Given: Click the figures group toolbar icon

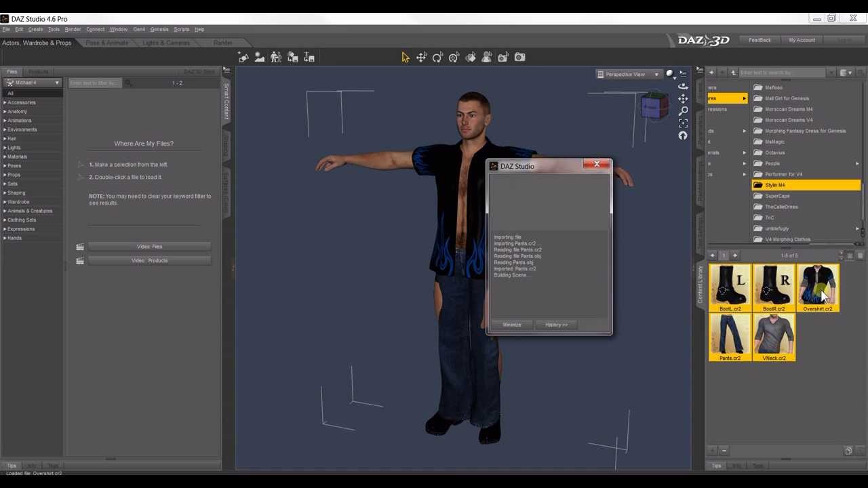Looking at the screenshot, I should pyautogui.click(x=276, y=58).
